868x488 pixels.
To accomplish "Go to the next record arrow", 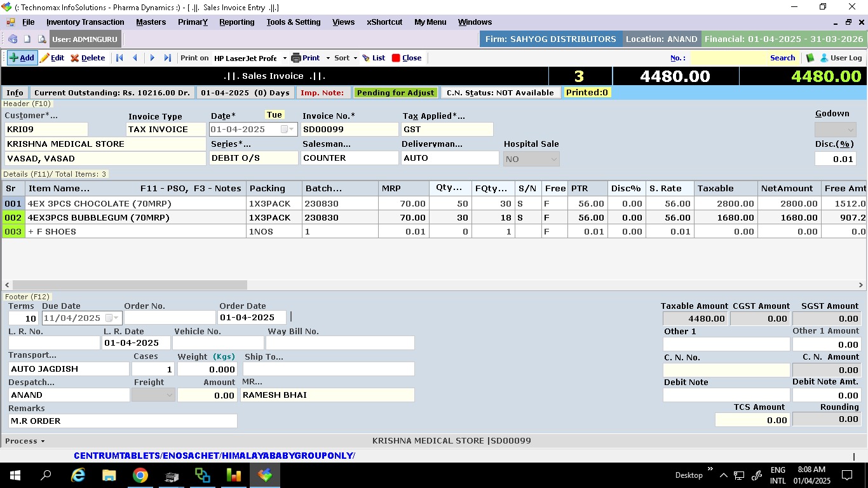I will click(152, 58).
